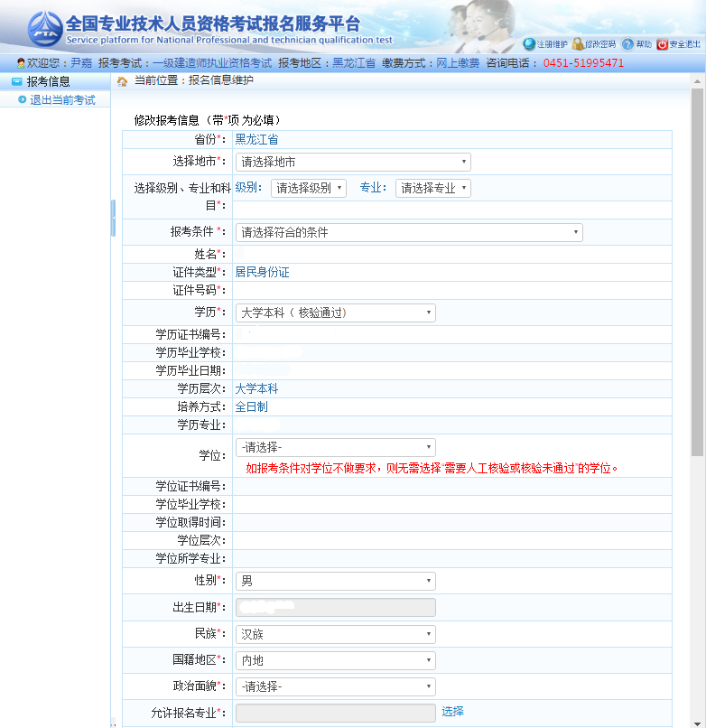Click the arrow icon beside 退出当前考试
Viewport: 706px width, 728px height.
coord(23,99)
